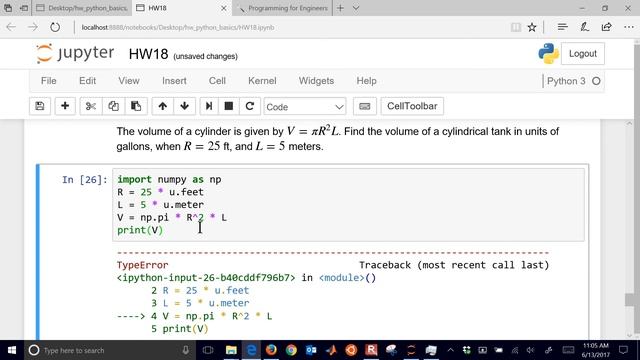Screen dimensions: 640x360
Task: Open the taskbar clock showing 11:05 AM
Action: (x=596, y=350)
